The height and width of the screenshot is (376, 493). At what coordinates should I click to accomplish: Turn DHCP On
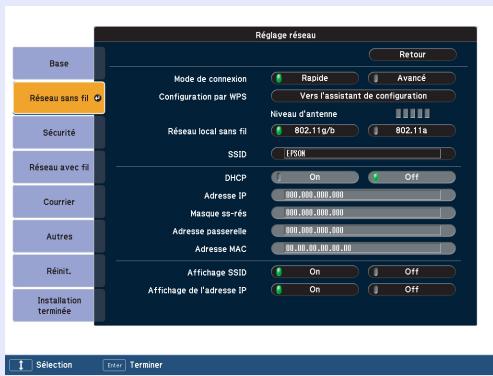pyautogui.click(x=315, y=177)
